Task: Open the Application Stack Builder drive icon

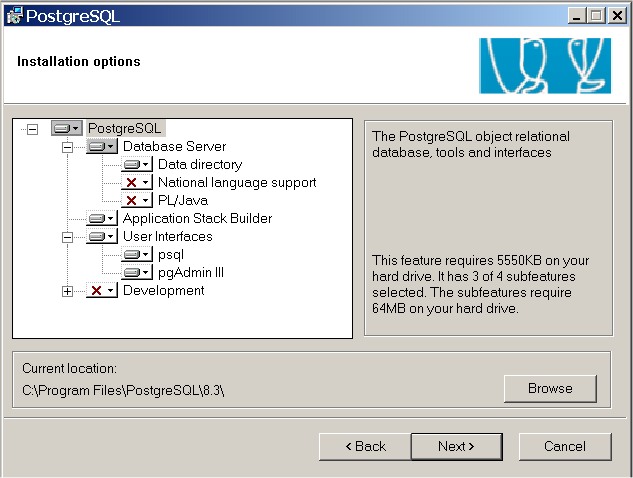Action: tap(102, 218)
